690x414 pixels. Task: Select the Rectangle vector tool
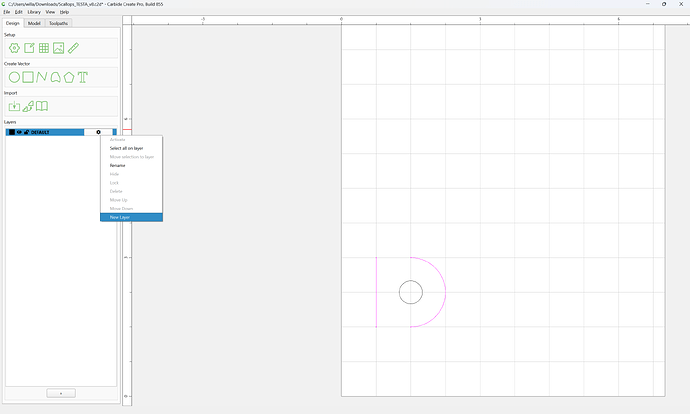(28, 77)
